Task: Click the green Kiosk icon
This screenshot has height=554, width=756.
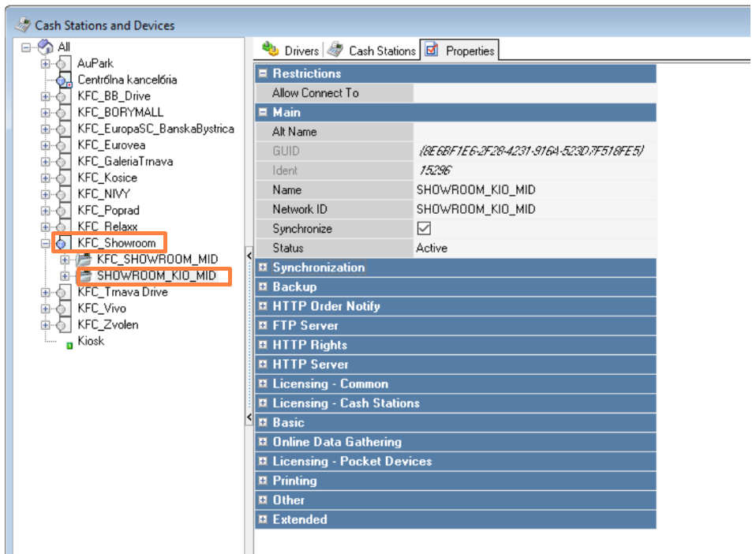Action: 69,345
